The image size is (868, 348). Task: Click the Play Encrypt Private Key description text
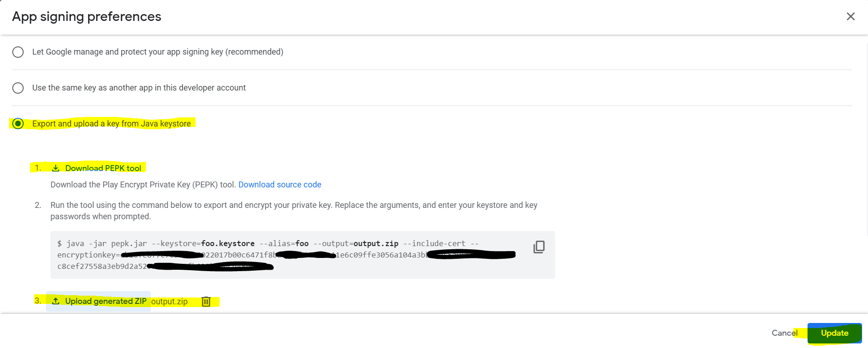click(x=143, y=185)
